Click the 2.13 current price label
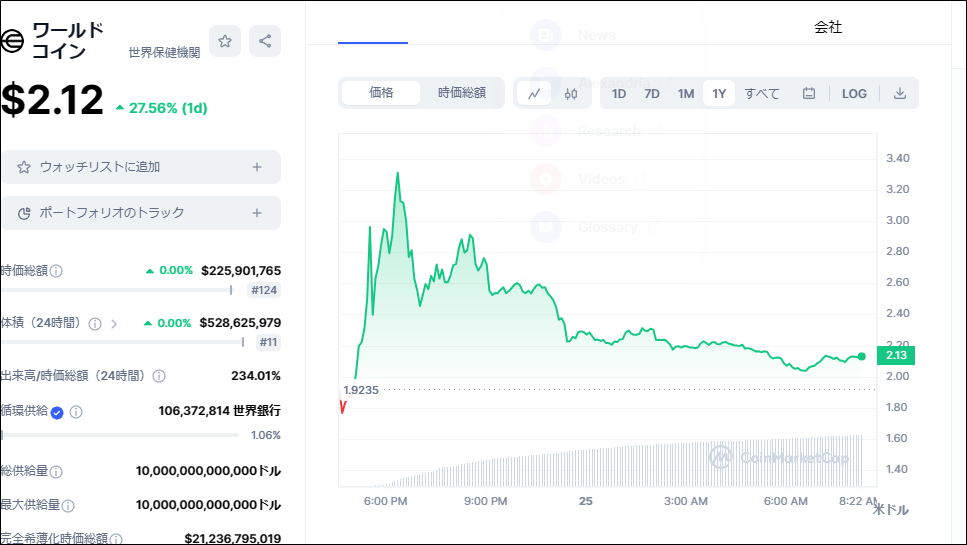The width and height of the screenshot is (967, 545). [896, 356]
